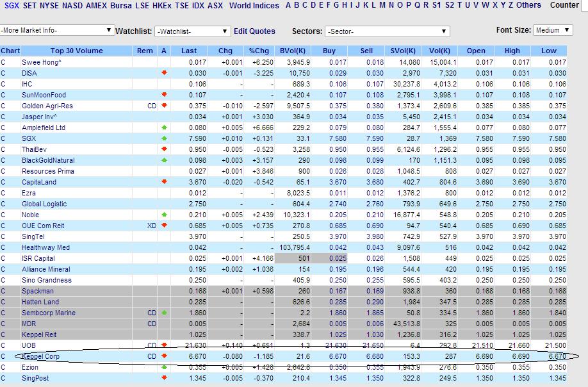This screenshot has height=387, width=588.
Task: Open Spackman stock link
Action: point(38,291)
